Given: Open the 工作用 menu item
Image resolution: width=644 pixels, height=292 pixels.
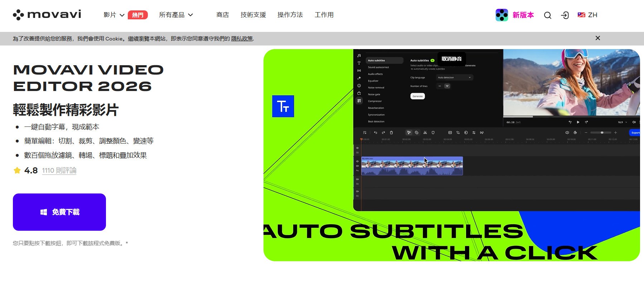Looking at the screenshot, I should (324, 15).
